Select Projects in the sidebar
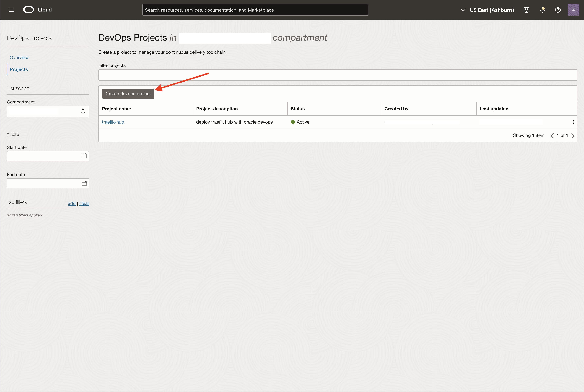This screenshot has height=392, width=584. pos(19,69)
